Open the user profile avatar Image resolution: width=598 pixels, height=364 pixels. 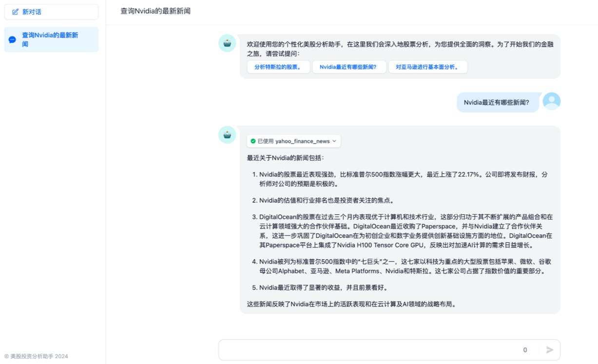pyautogui.click(x=552, y=101)
